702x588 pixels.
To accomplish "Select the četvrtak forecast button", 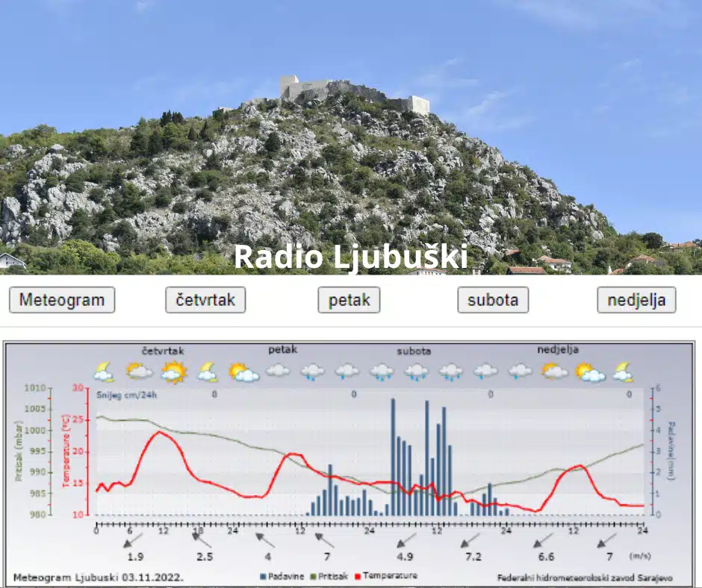I will 205,300.
